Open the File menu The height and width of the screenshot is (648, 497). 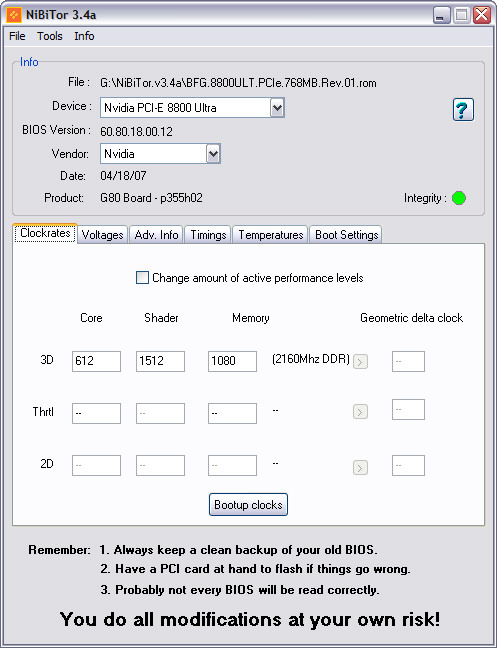17,36
